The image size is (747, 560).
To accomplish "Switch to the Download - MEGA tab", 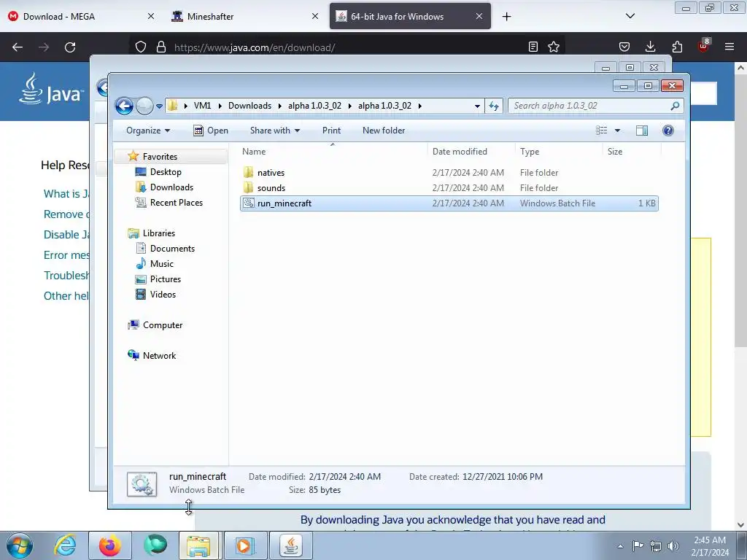I will click(x=81, y=16).
